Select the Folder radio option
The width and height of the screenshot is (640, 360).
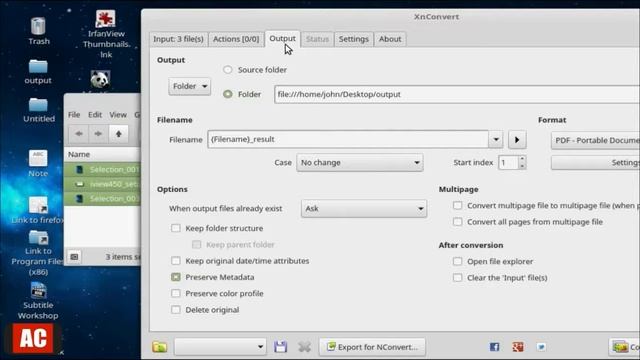point(228,94)
